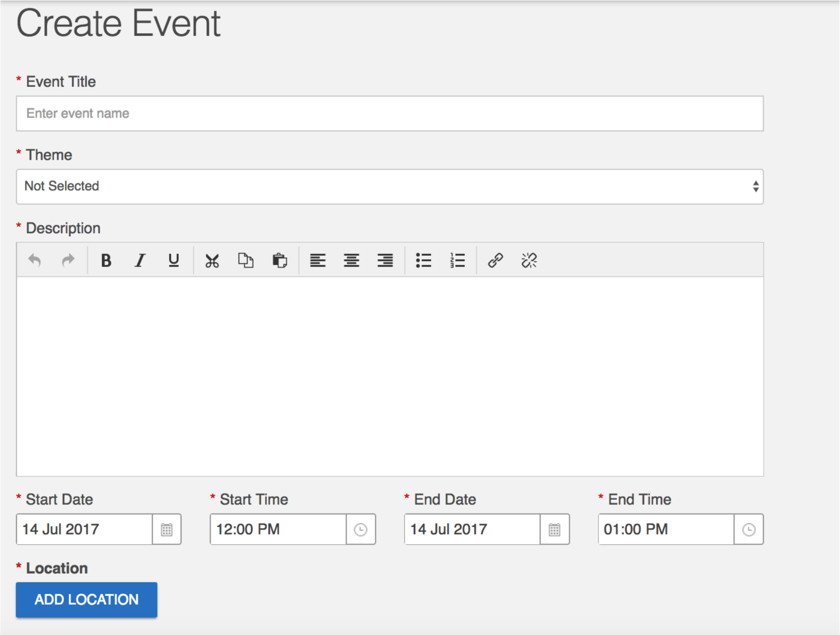Insert a numbered list
Screen dimensions: 840x635
(457, 260)
